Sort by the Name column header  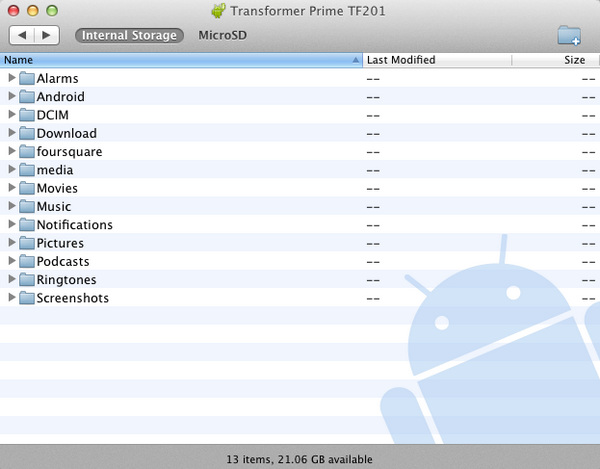click(x=181, y=60)
